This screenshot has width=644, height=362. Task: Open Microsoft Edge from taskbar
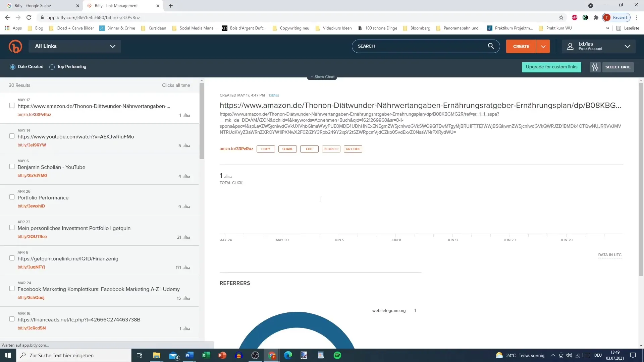tap(288, 355)
